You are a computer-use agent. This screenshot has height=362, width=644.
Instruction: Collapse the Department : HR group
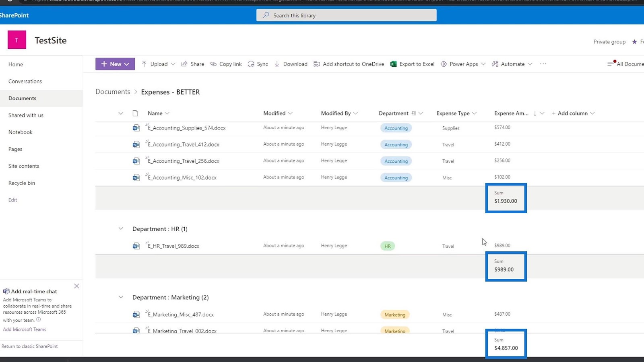tap(121, 229)
